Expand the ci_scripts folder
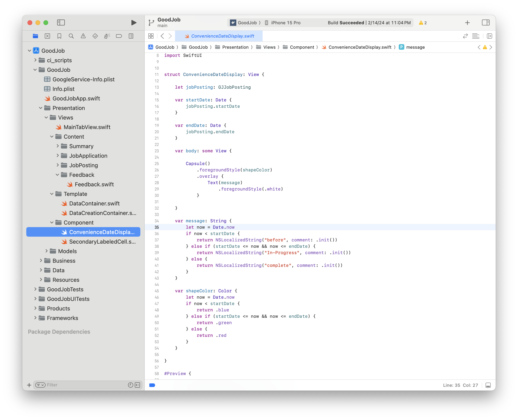The height and width of the screenshot is (420, 518). pyautogui.click(x=35, y=60)
